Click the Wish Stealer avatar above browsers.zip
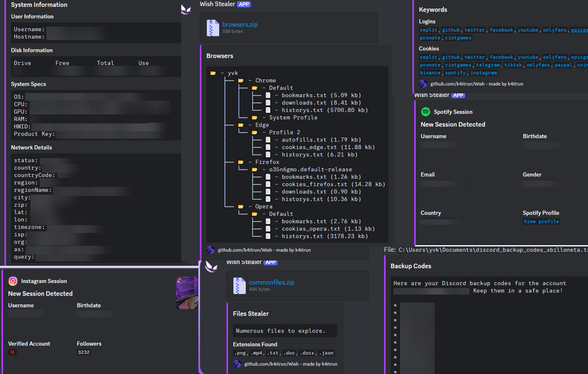This screenshot has width=588, height=374. click(186, 9)
